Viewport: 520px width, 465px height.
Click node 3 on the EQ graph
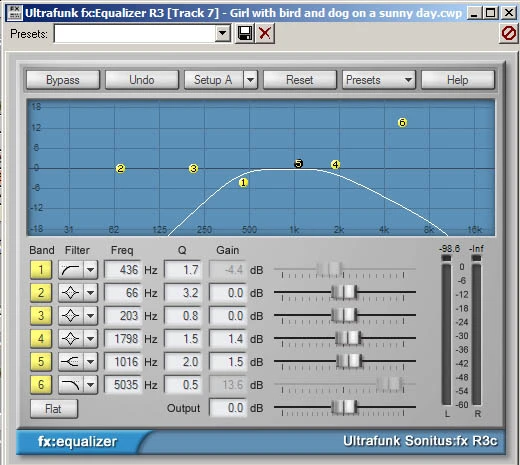(193, 168)
